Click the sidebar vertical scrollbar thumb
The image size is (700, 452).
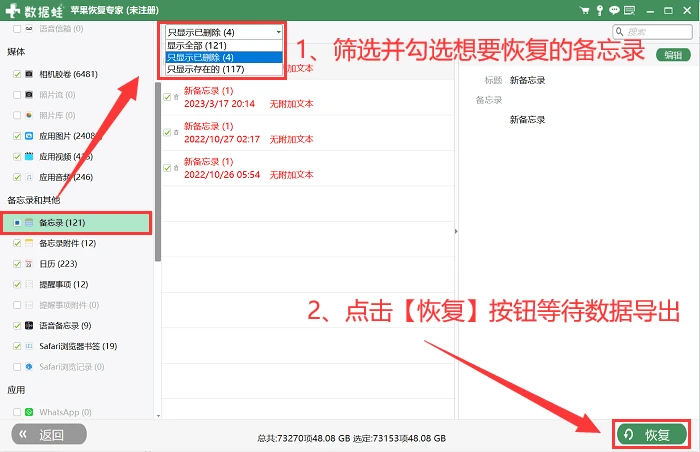(x=158, y=172)
